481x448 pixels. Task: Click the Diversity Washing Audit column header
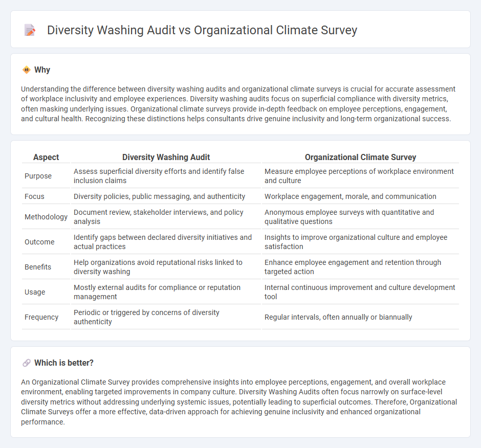pyautogui.click(x=166, y=158)
